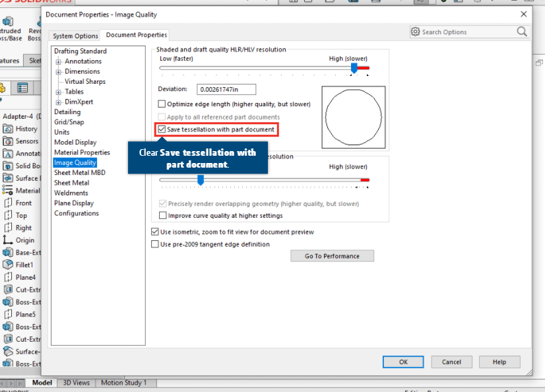Click the Plane5 icon in feature tree
The image size is (545, 392).
(x=8, y=315)
